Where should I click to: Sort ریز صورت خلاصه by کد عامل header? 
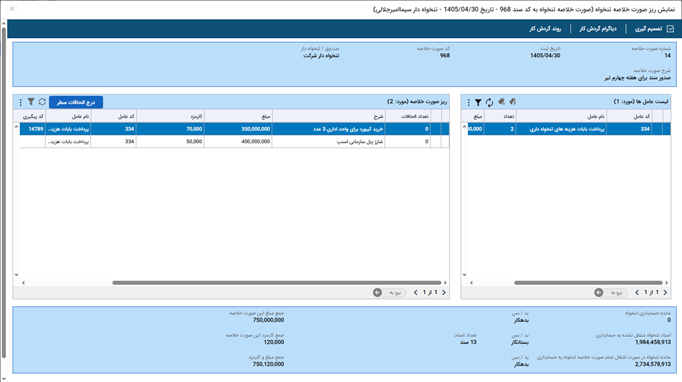114,116
